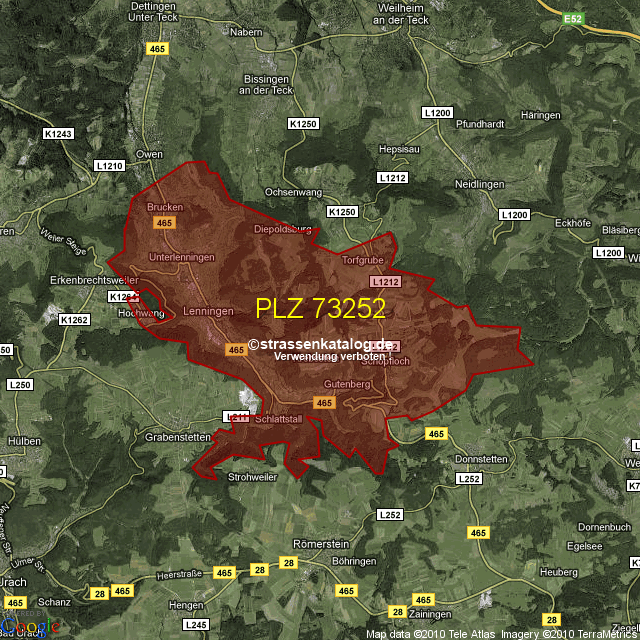Select the Lenningen town label
This screenshot has height=640, width=640.
click(x=208, y=311)
